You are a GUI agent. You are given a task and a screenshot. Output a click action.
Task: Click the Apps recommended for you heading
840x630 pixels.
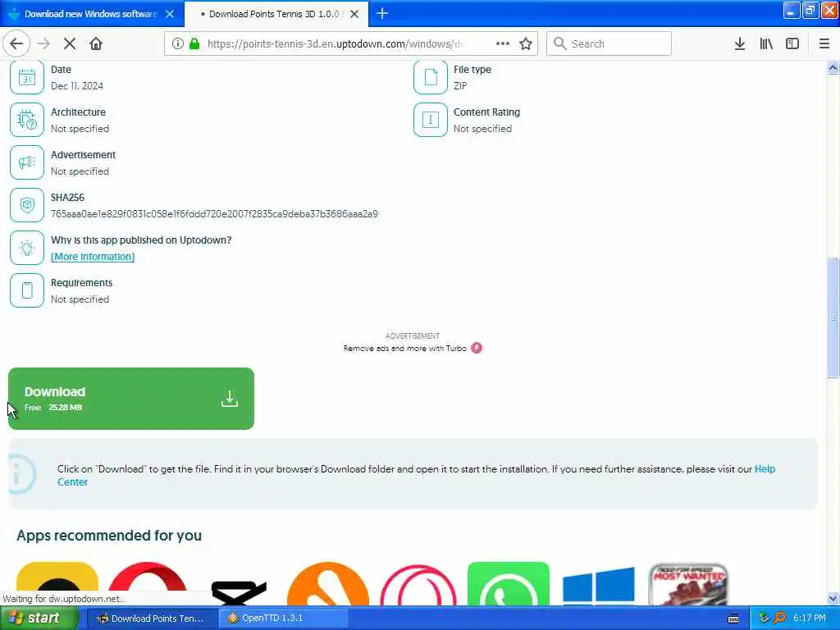click(x=109, y=535)
